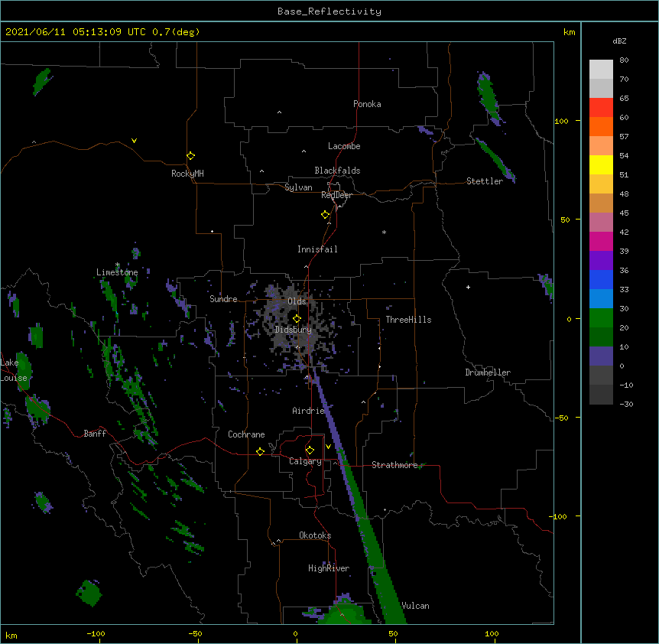
Task: Click the 80 value at legend top
Action: (x=624, y=60)
